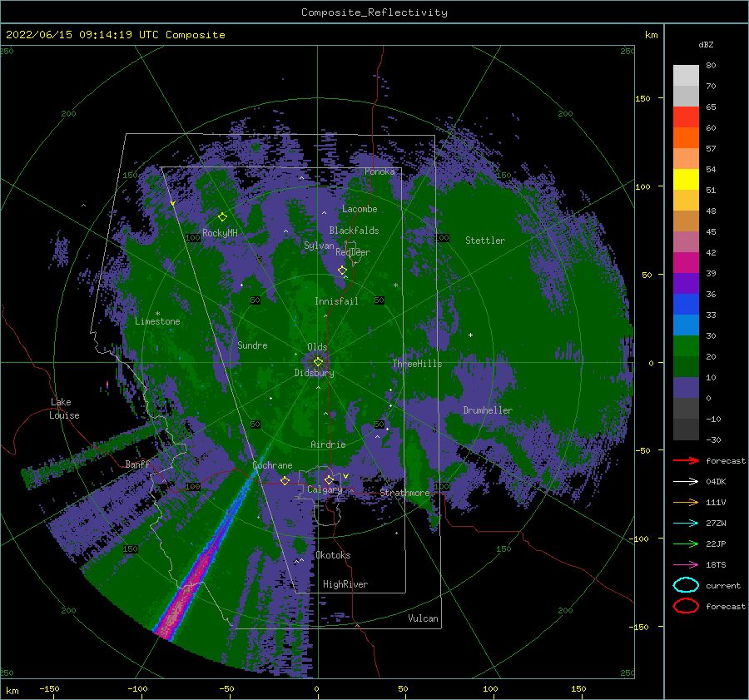Screen dimensions: 749x700
Task: Pick the blue 33–36 dBZ swatch
Action: (686, 305)
